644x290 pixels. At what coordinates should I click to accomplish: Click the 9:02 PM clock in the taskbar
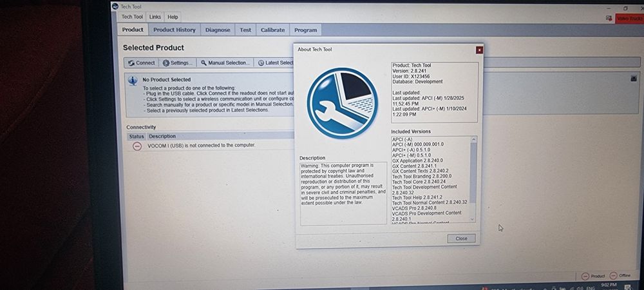pos(609,285)
